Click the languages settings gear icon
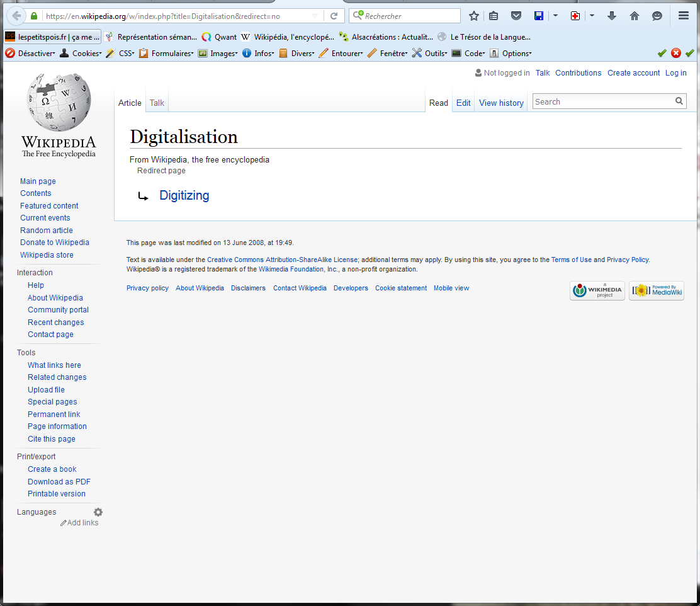The image size is (700, 606). pos(98,512)
